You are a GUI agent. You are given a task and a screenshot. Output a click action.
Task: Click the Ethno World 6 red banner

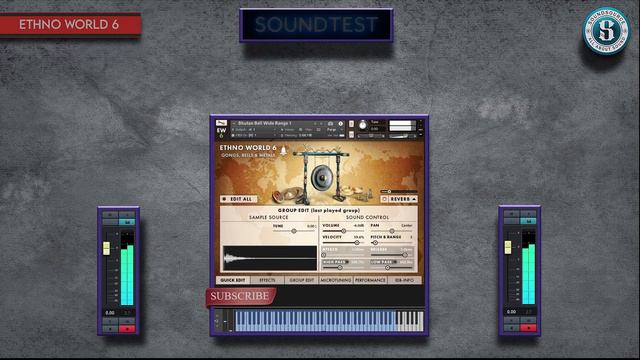[x=69, y=24]
